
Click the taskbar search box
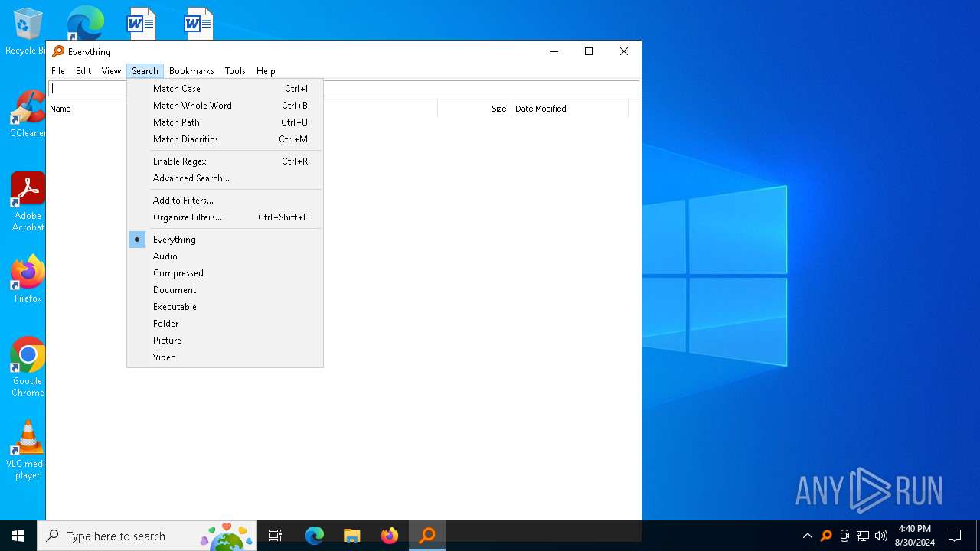147,536
